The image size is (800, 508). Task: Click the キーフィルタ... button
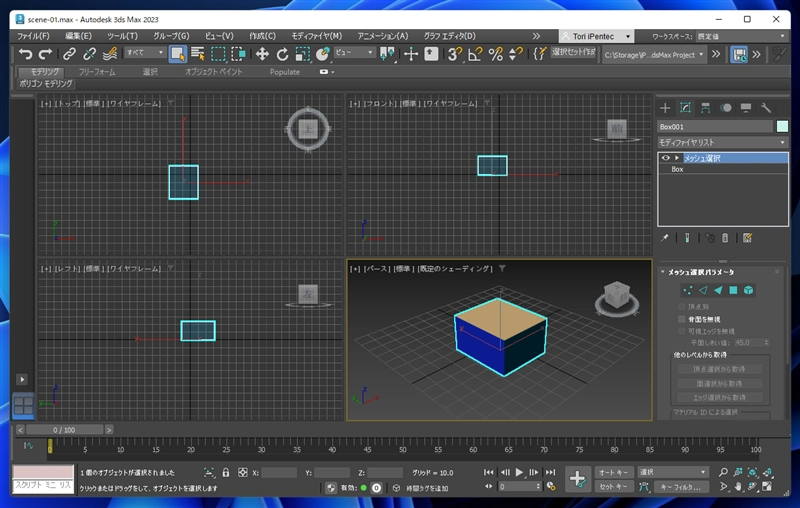(681, 487)
